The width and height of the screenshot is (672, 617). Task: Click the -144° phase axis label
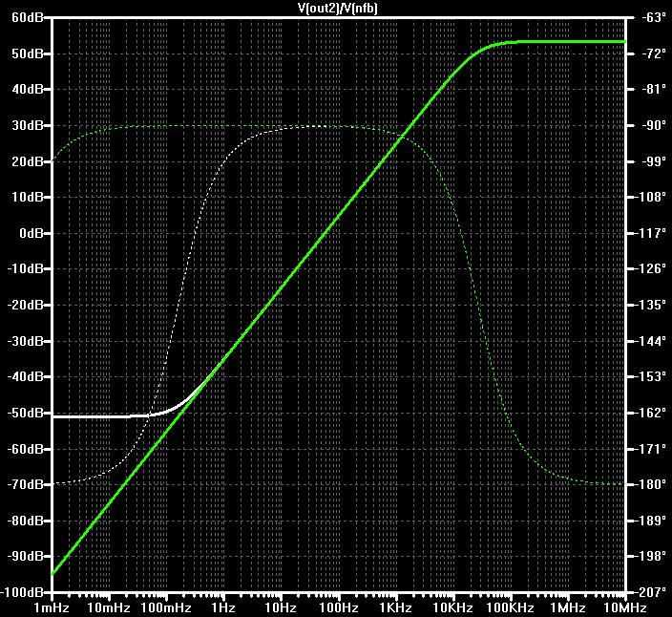(x=651, y=341)
